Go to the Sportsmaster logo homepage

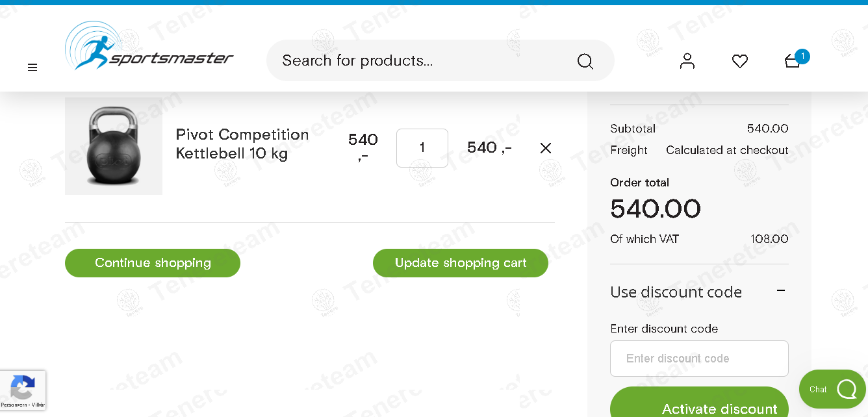coord(149,45)
